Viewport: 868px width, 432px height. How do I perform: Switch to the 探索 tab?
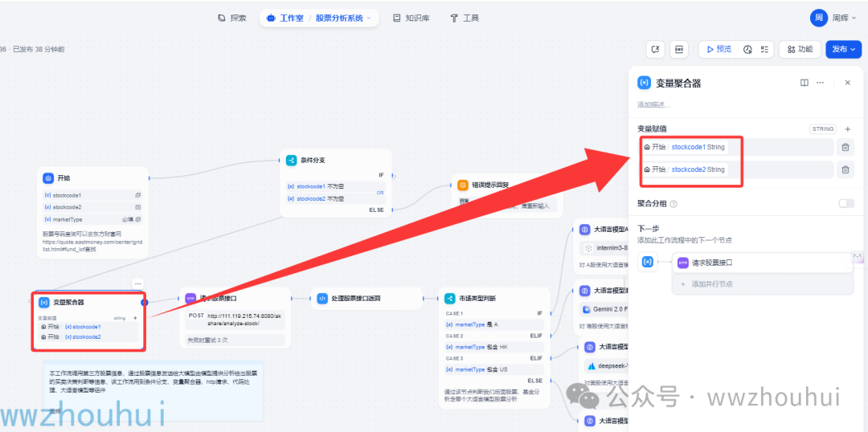click(232, 18)
